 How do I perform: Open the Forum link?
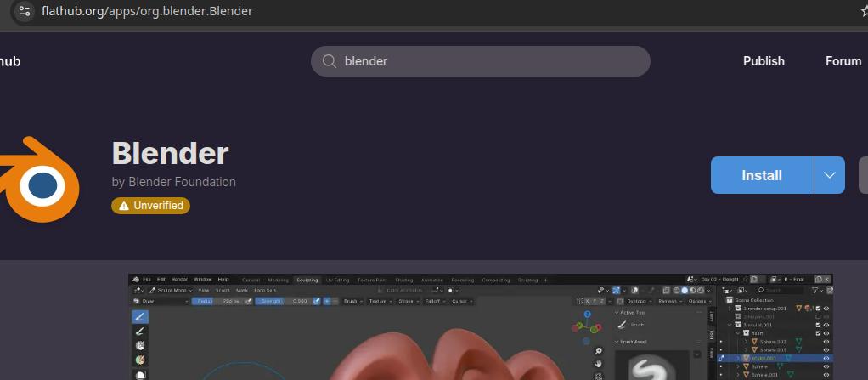coord(843,61)
